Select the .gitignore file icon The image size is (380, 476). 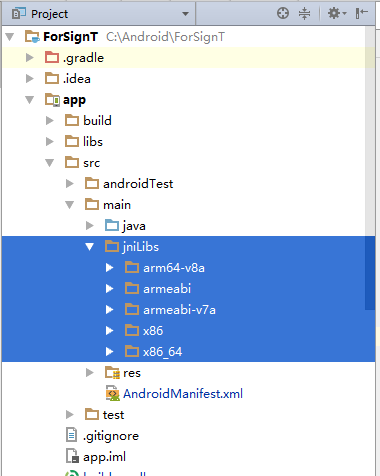(x=72, y=435)
